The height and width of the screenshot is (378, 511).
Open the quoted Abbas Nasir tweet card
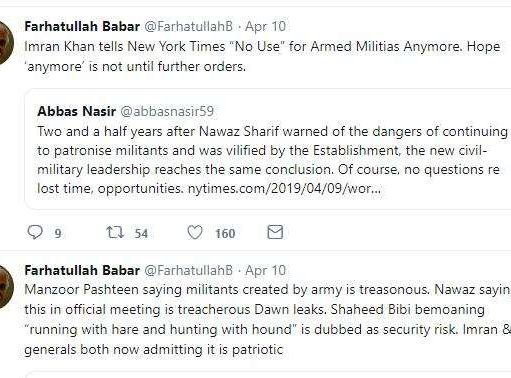tap(268, 149)
